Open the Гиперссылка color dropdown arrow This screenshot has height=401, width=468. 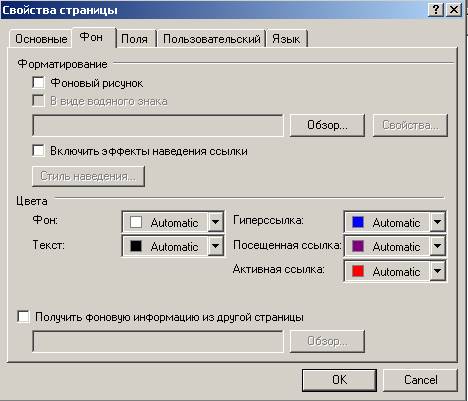coord(437,221)
